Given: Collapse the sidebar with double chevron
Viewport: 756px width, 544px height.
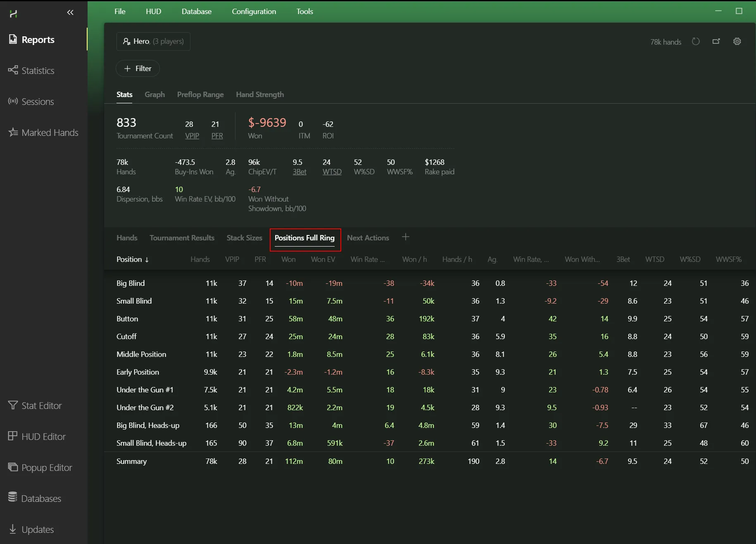Looking at the screenshot, I should coord(70,12).
